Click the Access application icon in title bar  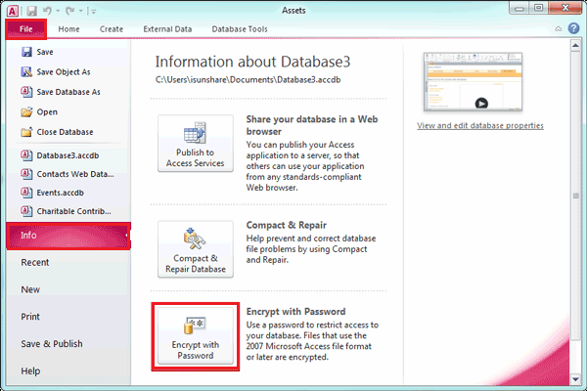coord(12,11)
